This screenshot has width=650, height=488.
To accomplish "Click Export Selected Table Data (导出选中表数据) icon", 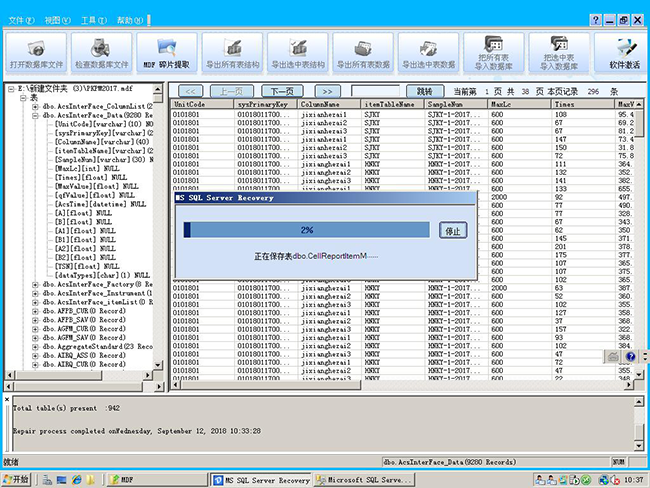I will tap(429, 53).
